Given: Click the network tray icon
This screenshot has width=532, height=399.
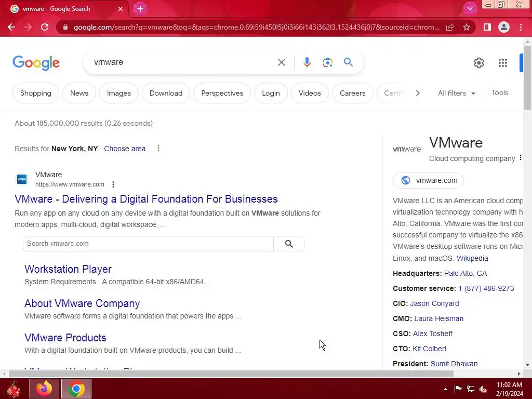Looking at the screenshot, I should pyautogui.click(x=471, y=389).
